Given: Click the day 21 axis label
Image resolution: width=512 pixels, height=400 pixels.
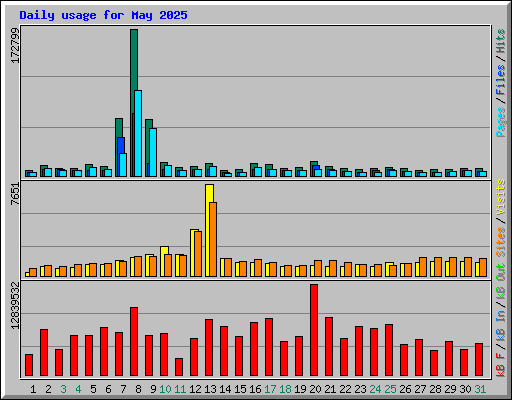Looking at the screenshot, I should coord(330,389).
